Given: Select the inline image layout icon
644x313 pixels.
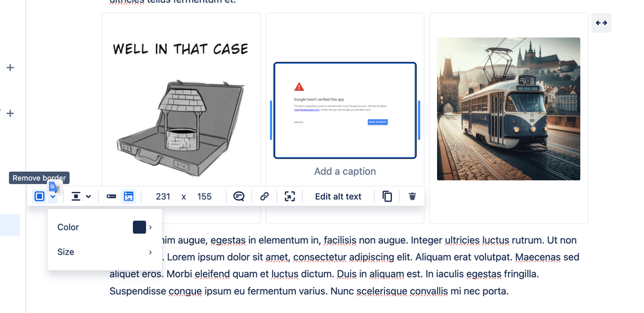Looking at the screenshot, I should [x=112, y=196].
